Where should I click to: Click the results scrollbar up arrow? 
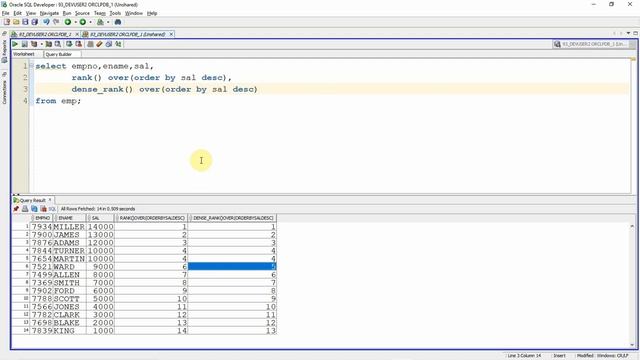[632, 226]
